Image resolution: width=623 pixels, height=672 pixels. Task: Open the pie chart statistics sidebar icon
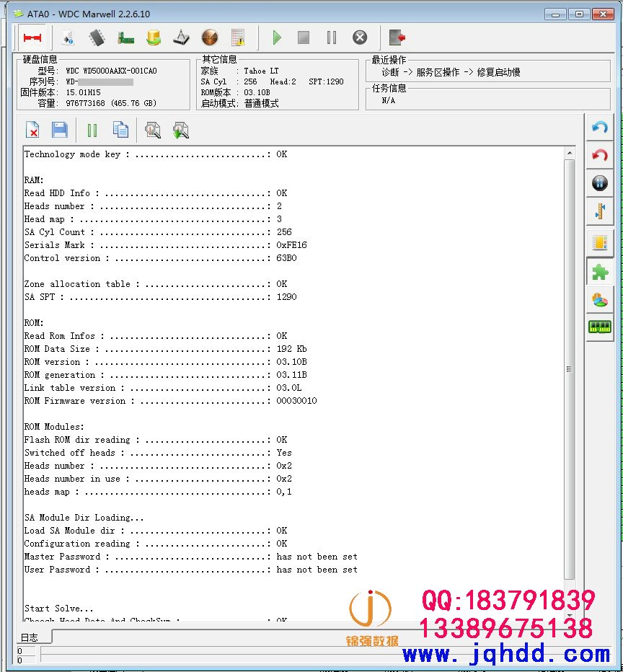pyautogui.click(x=599, y=300)
